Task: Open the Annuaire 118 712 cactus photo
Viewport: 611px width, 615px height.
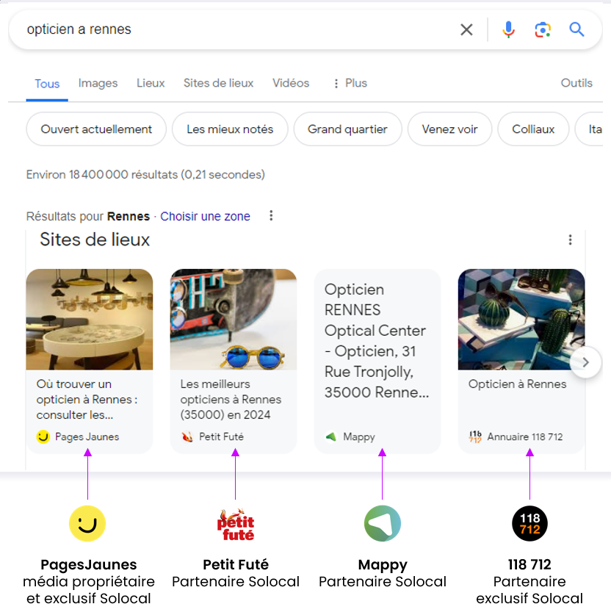Action: click(521, 319)
